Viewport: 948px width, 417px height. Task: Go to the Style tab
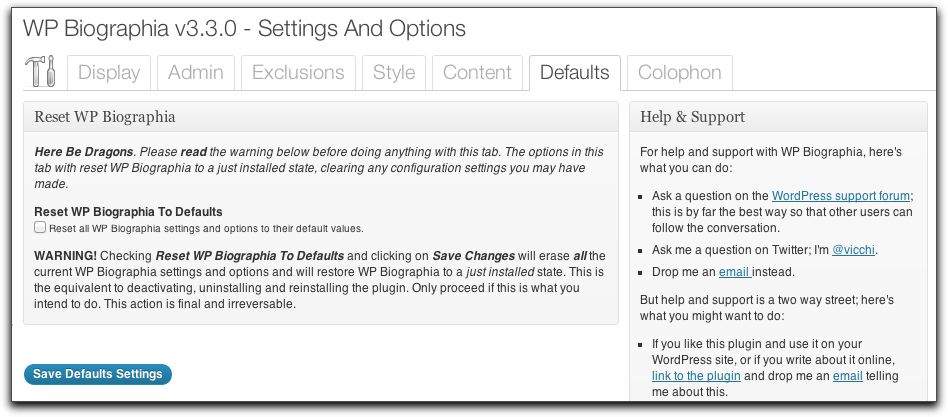(x=394, y=73)
